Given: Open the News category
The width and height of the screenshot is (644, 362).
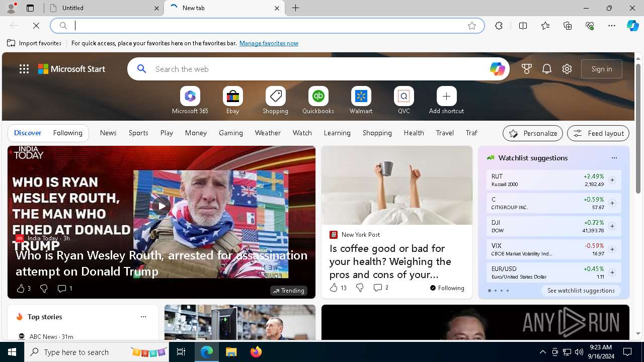Looking at the screenshot, I should [x=108, y=133].
